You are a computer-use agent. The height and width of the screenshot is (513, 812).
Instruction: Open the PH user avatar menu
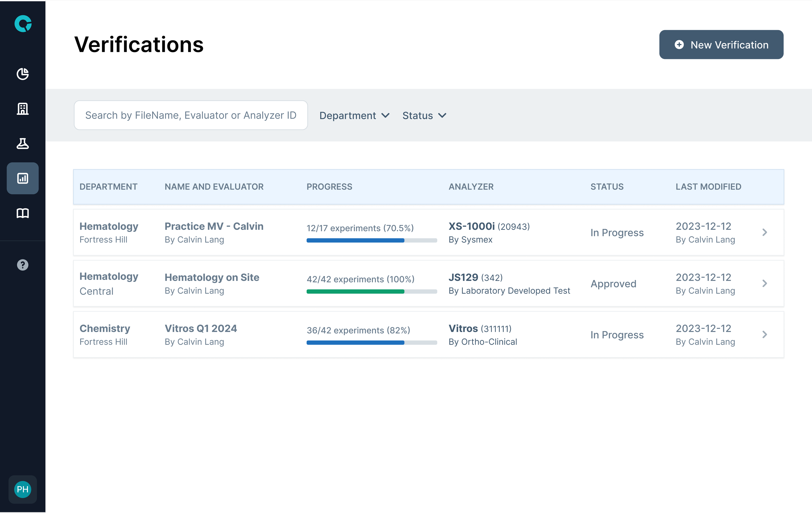point(23,489)
